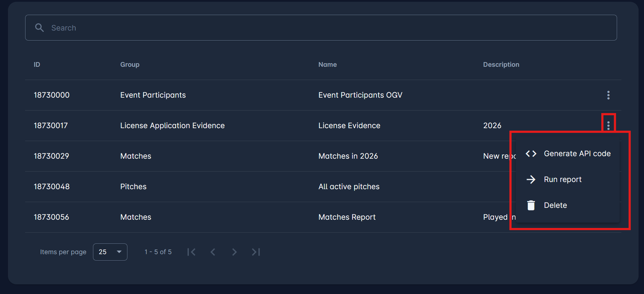Viewport: 644px width, 294px height.
Task: Sort by the Group column header
Action: pyautogui.click(x=130, y=65)
